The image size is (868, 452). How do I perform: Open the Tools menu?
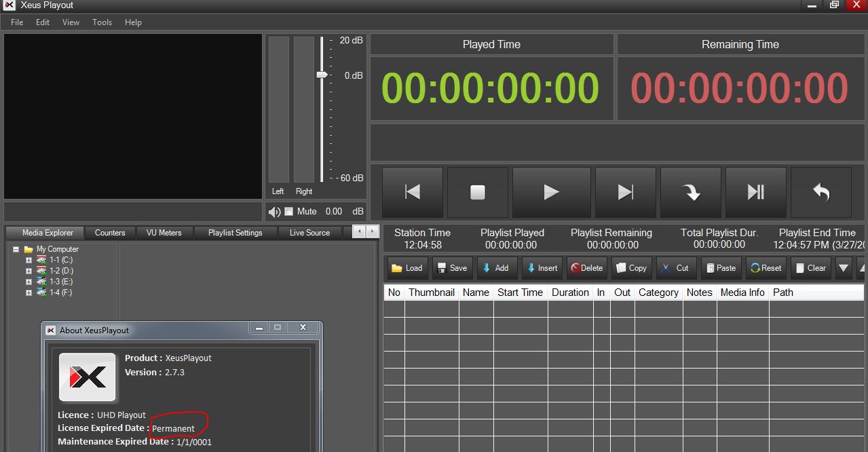[x=102, y=22]
